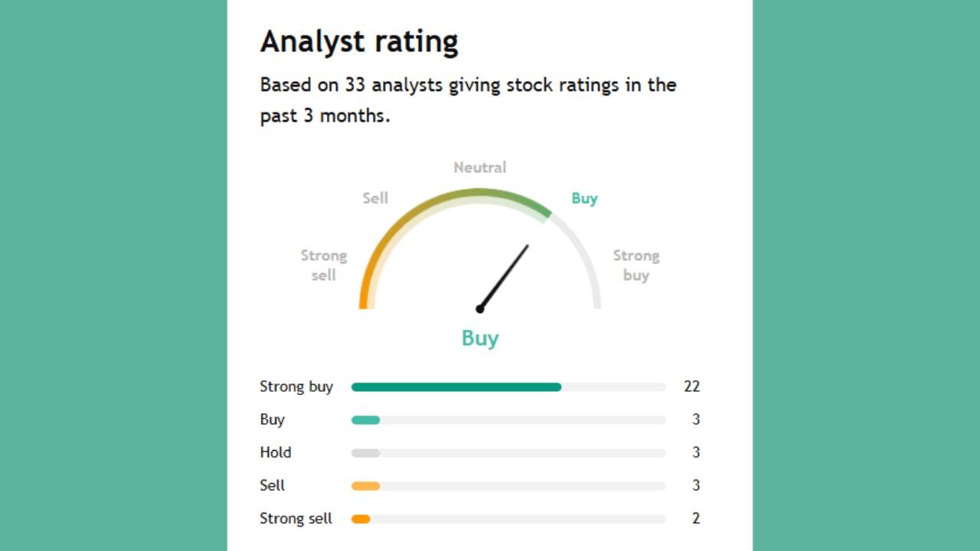The height and width of the screenshot is (551, 980).
Task: Click the Analyst rating heading
Action: click(x=359, y=41)
